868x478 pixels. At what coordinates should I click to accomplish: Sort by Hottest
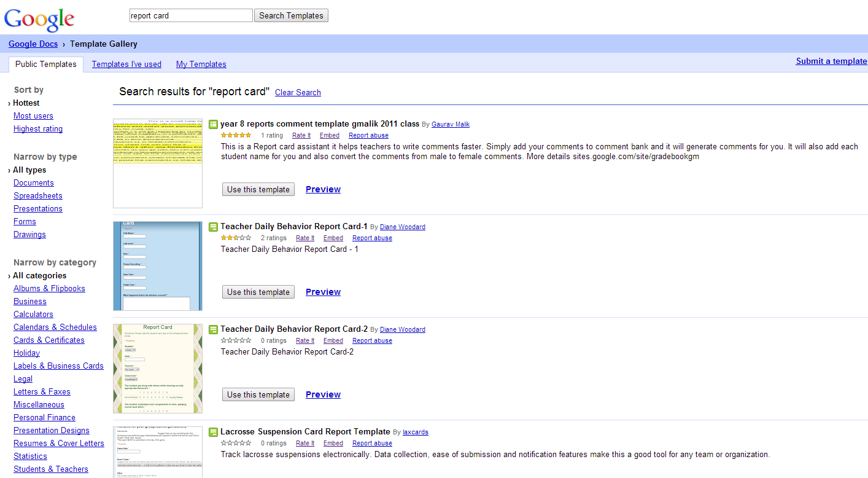click(x=26, y=103)
